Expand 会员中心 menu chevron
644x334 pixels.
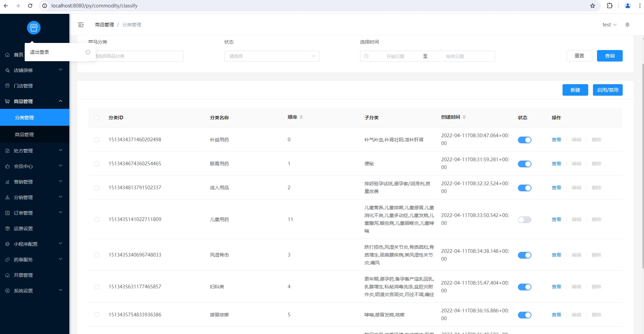(61, 166)
